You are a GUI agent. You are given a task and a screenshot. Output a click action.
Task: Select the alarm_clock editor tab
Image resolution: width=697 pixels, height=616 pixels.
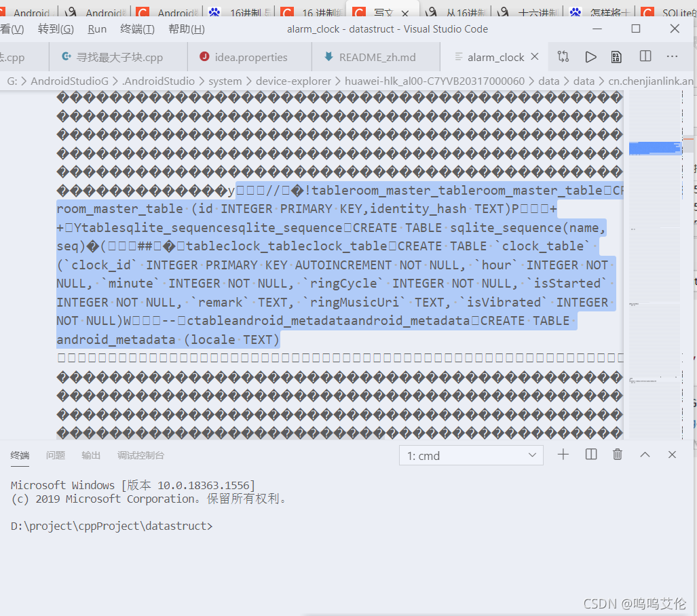(495, 57)
